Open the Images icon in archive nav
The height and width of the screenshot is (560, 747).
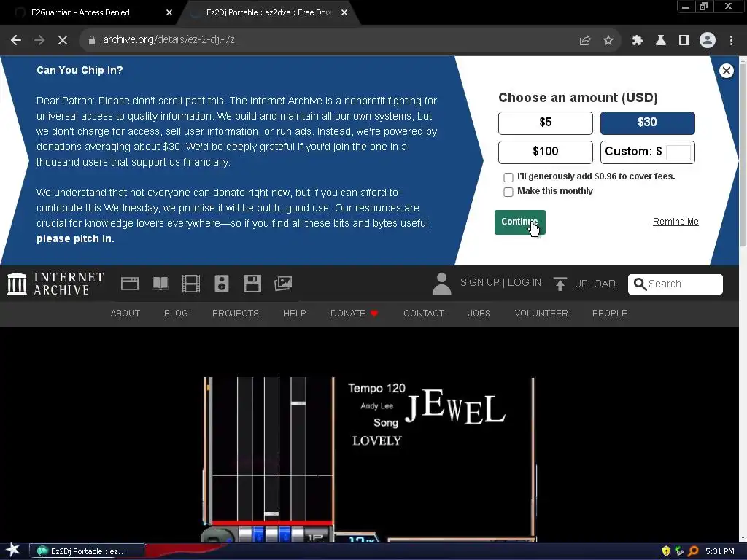[283, 284]
